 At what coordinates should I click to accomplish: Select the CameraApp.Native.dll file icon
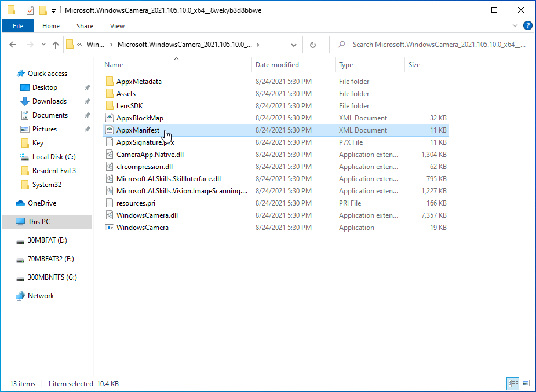[110, 155]
